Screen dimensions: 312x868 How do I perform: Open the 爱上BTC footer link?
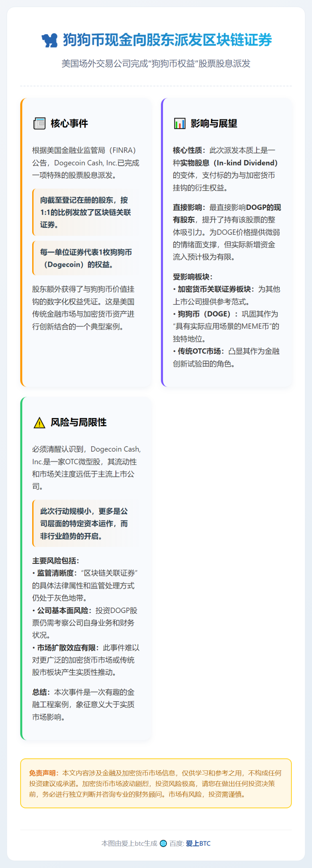pyautogui.click(x=198, y=843)
